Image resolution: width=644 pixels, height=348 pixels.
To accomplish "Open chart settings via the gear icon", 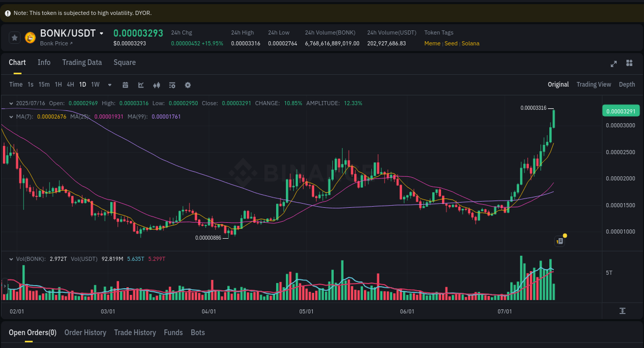I will click(188, 85).
